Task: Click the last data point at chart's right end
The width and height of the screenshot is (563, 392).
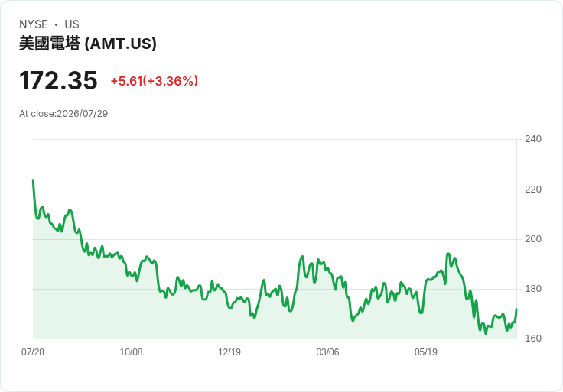Action: (516, 309)
